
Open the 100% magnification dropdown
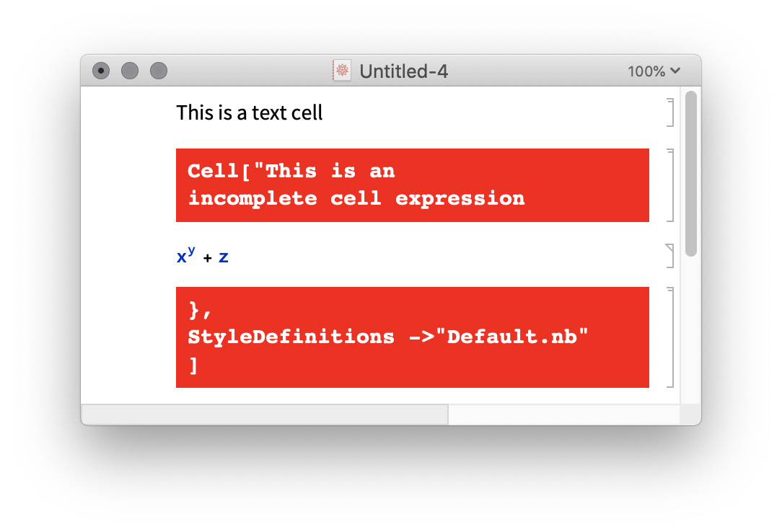tap(654, 71)
